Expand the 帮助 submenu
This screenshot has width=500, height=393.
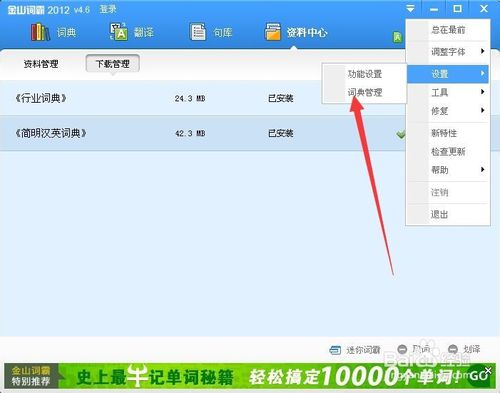pyautogui.click(x=448, y=170)
